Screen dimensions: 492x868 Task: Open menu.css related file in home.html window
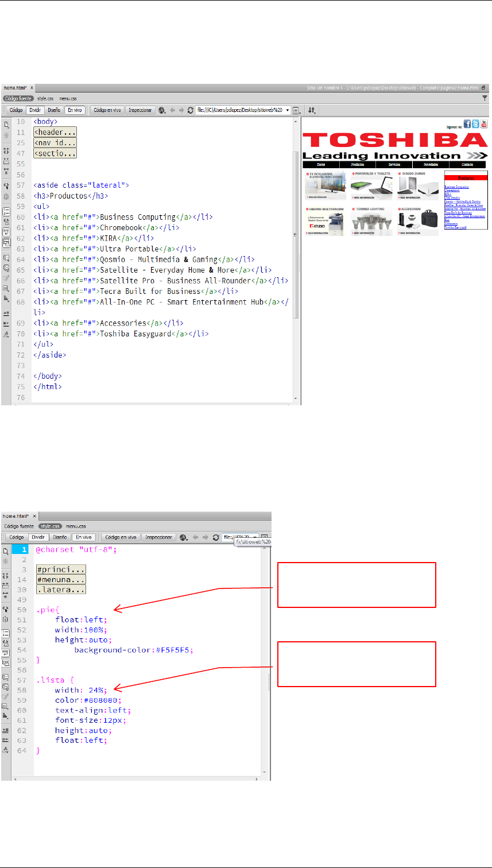point(68,98)
